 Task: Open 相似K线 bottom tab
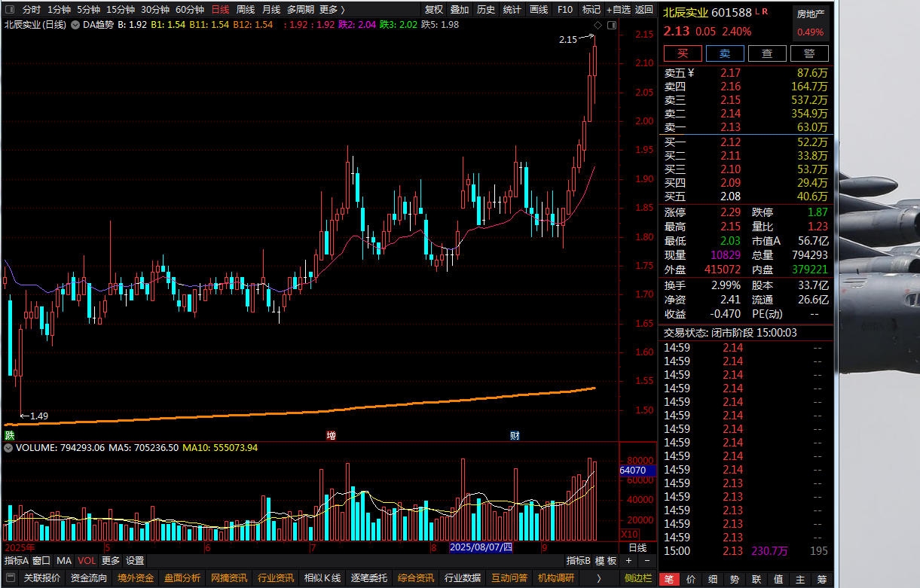tap(322, 578)
